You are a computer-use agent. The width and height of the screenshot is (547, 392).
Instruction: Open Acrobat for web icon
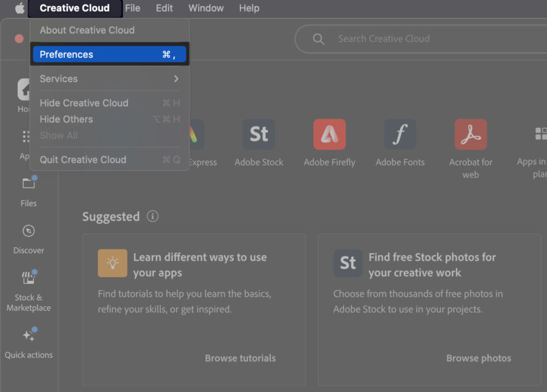tap(471, 135)
